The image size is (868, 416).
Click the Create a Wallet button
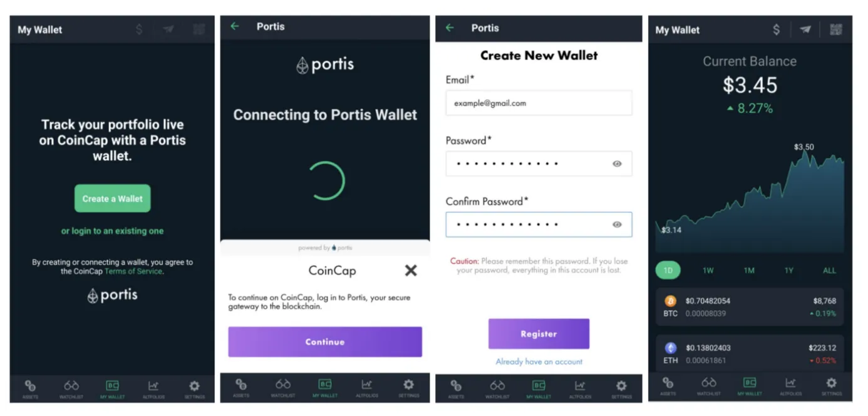click(113, 199)
